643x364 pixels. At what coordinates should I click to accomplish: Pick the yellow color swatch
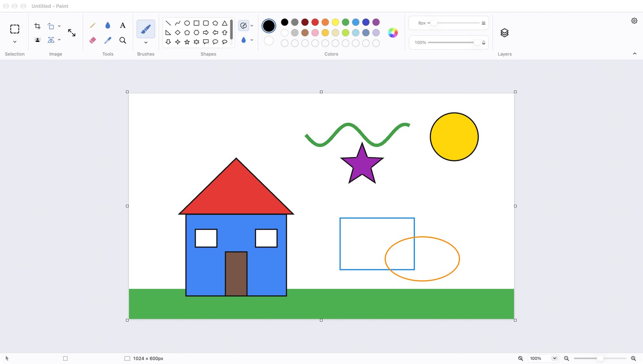tap(335, 22)
